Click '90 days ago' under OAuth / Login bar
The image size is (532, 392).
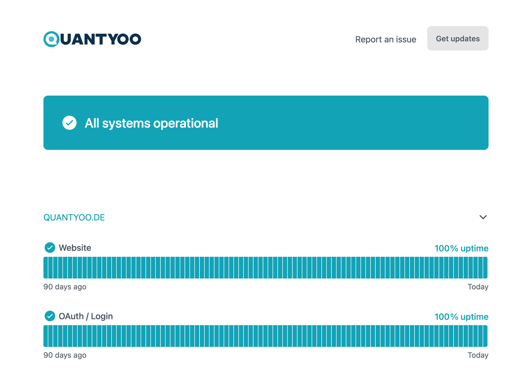point(65,355)
